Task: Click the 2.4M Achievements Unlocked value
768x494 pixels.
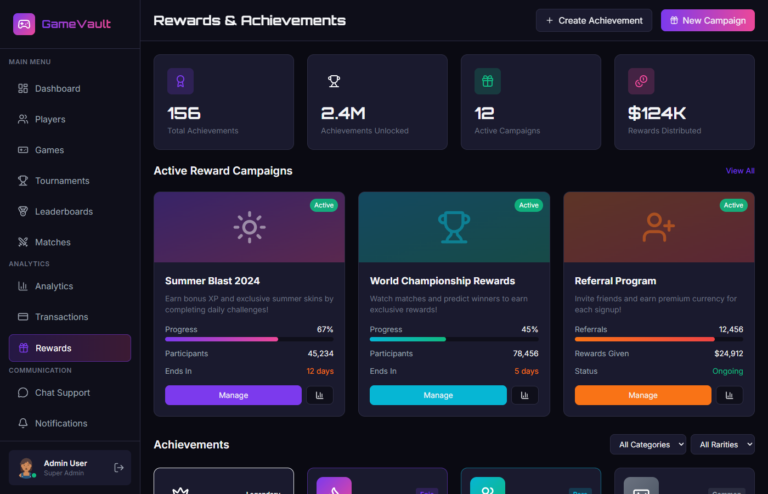Action: click(x=343, y=114)
